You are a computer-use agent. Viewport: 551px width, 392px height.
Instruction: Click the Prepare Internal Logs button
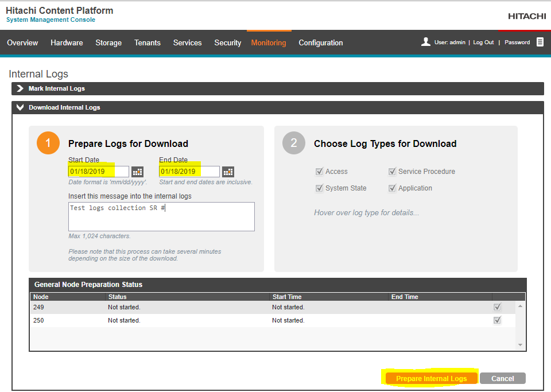(x=430, y=378)
